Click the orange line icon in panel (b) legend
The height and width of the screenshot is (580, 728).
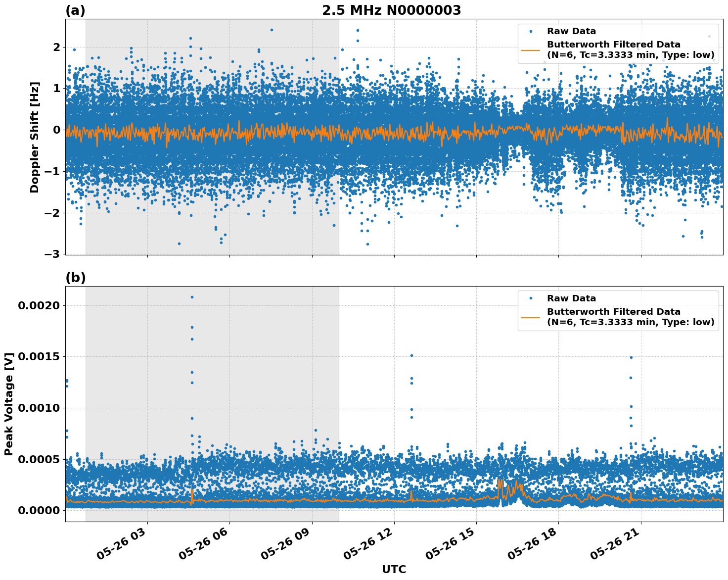[x=531, y=317]
